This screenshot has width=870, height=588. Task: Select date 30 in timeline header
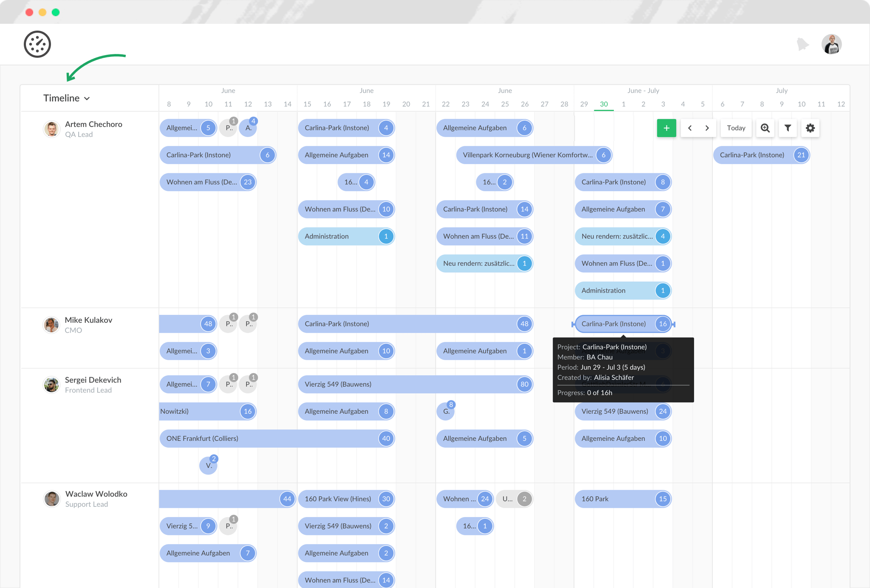pos(604,104)
